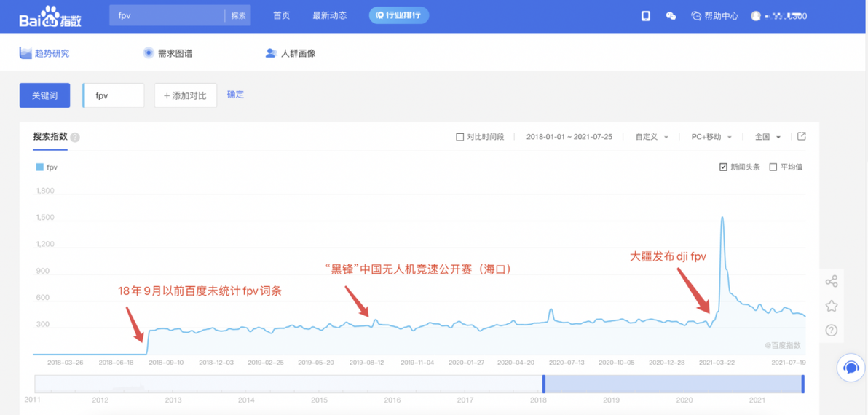Switch to the 人群画像 tab

click(x=290, y=53)
